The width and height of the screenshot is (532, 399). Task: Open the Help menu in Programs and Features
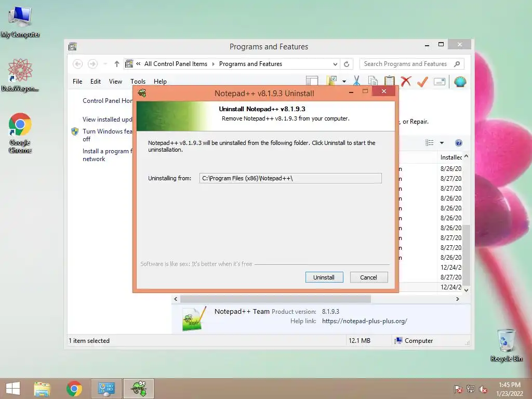click(x=160, y=82)
